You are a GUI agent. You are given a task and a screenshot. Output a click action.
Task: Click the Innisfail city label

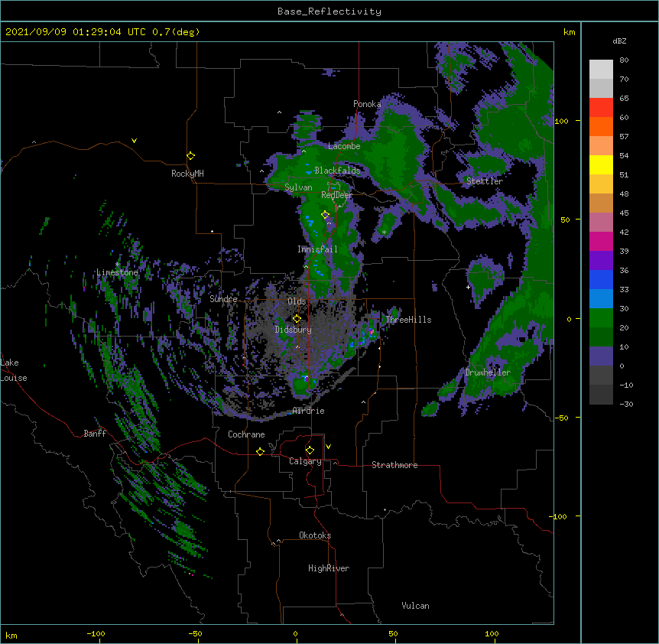point(317,249)
